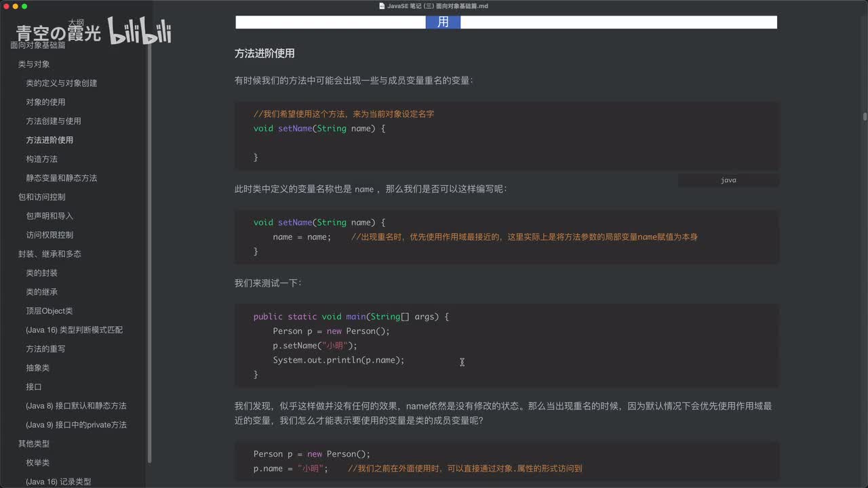The width and height of the screenshot is (868, 488).
Task: Click paragraph starting 有时候我们的方法中
Action: pos(353,80)
